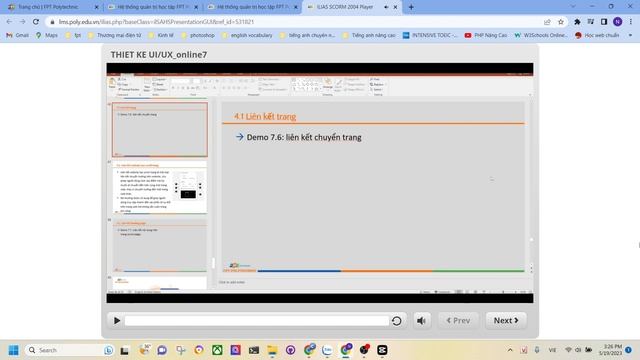640x360 pixels.
Task: Open the Maps bookmark
Action: pyautogui.click(x=47, y=36)
